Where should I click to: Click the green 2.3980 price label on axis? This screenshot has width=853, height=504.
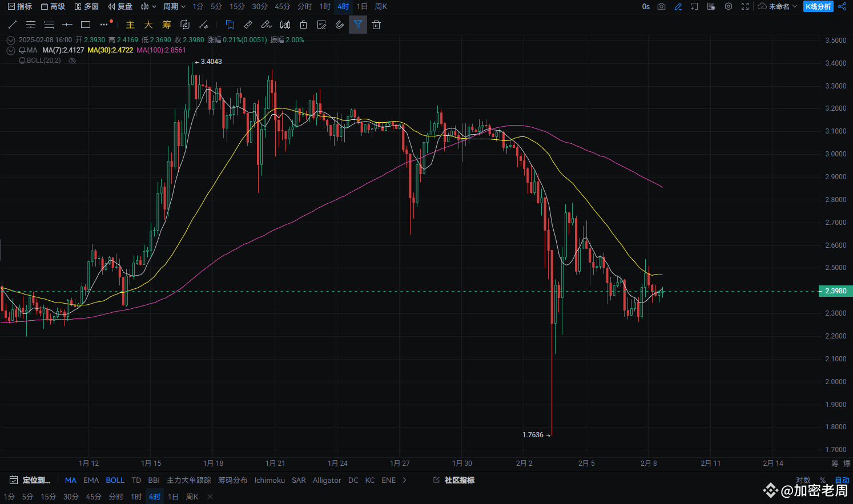click(x=835, y=291)
